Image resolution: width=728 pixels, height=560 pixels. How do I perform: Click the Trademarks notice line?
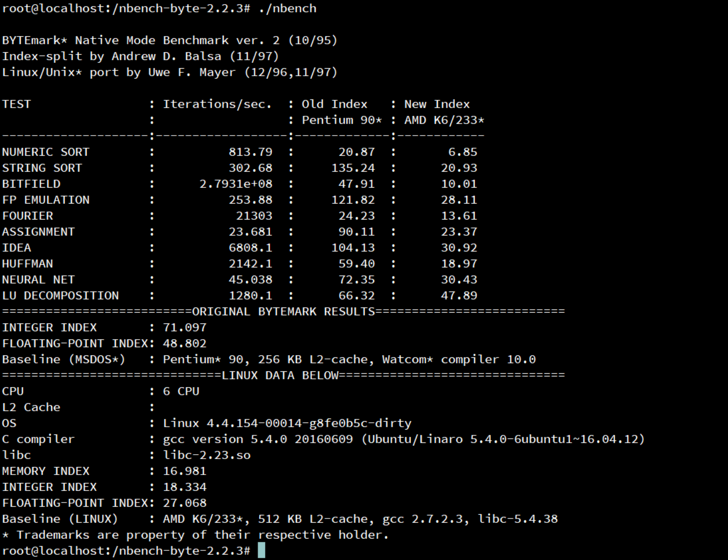195,535
